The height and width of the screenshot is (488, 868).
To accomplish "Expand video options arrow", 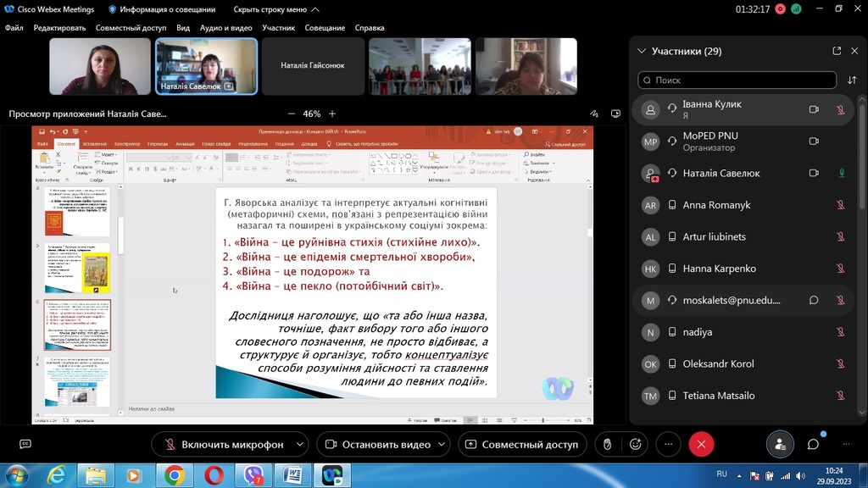I will tap(442, 444).
